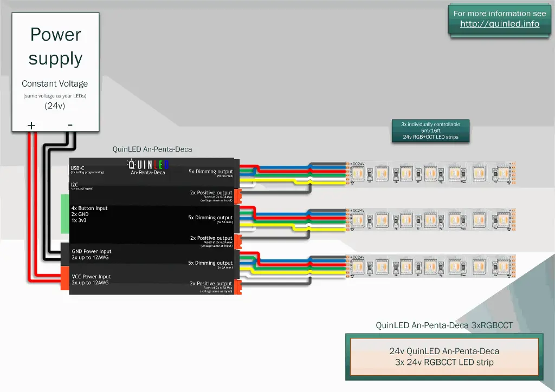555x392 pixels.
Task: Click the top LED strip '+ DC24V' marking
Action: (x=357, y=164)
